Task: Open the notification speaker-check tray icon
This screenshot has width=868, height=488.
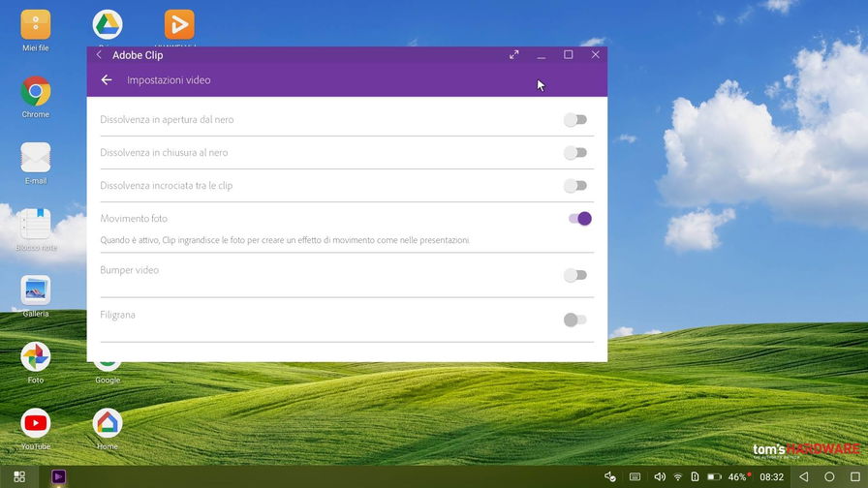Action: [x=610, y=476]
